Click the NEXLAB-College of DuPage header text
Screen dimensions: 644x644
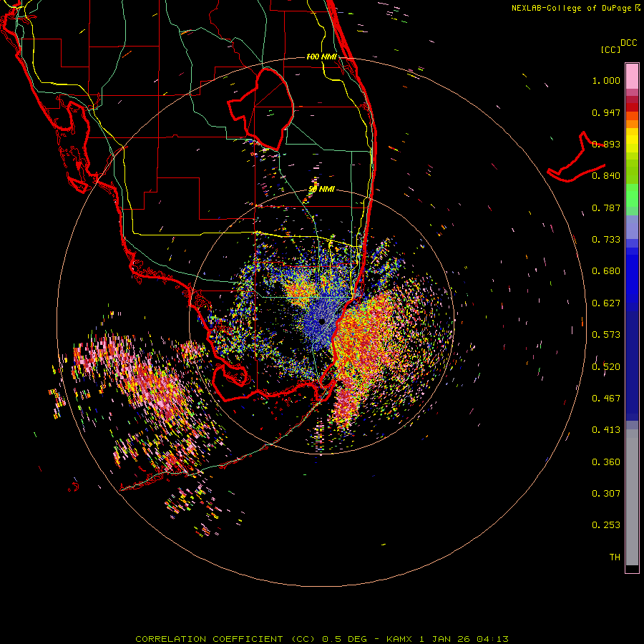pyautogui.click(x=573, y=8)
